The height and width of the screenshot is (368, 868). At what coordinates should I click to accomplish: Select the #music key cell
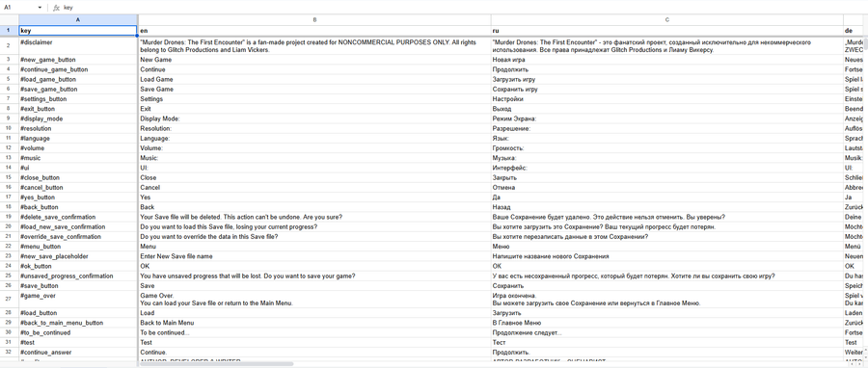78,157
